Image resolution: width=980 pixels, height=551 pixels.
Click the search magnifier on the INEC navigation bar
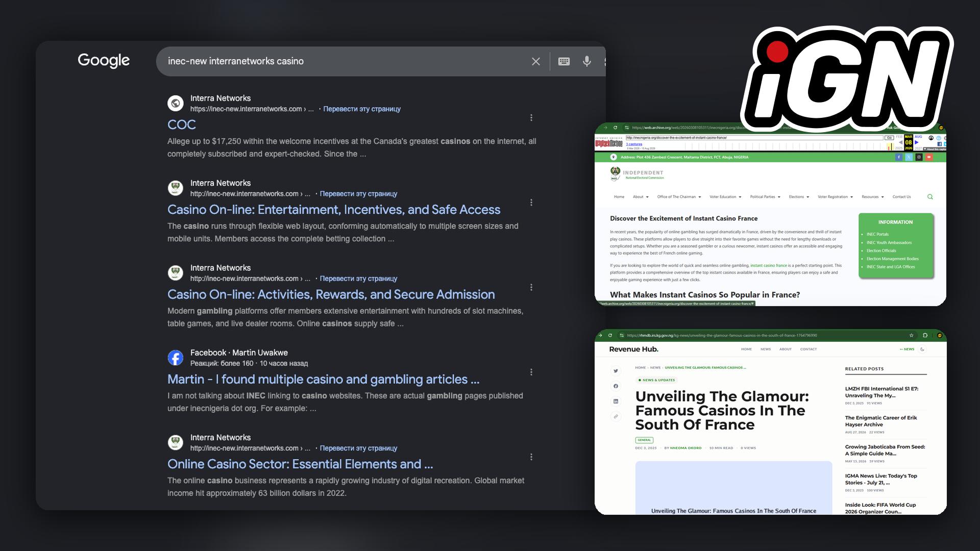[930, 196]
